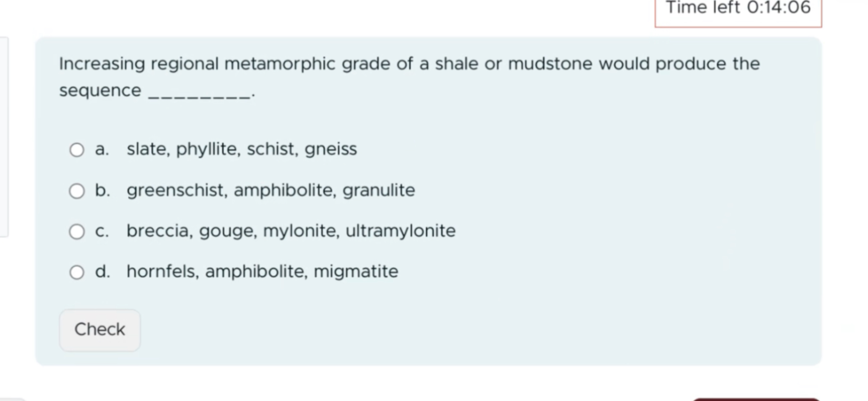
Task: Choose answer hornfels, amphibolite, migmatite
Action: click(262, 271)
